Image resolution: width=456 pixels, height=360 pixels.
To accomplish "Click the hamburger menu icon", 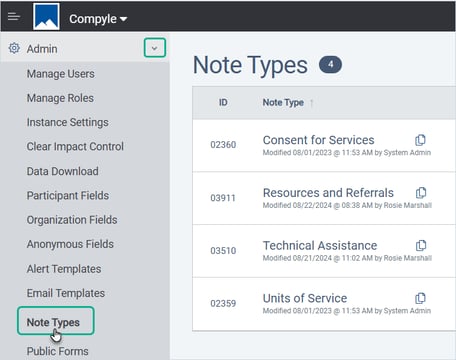I will coord(14,16).
